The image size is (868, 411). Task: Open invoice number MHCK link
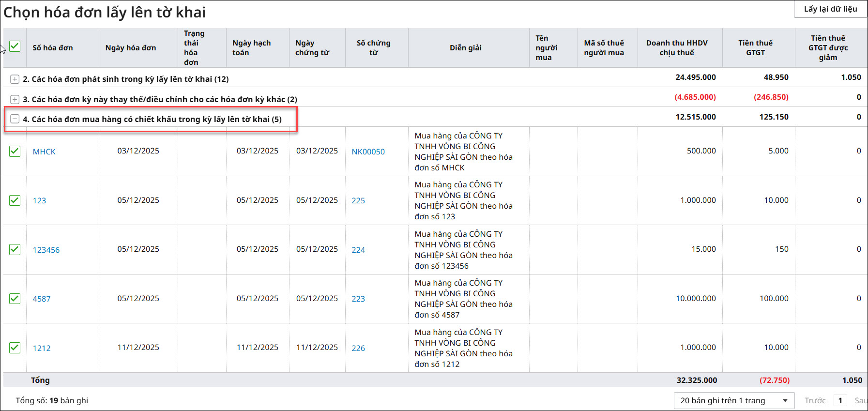coord(44,152)
